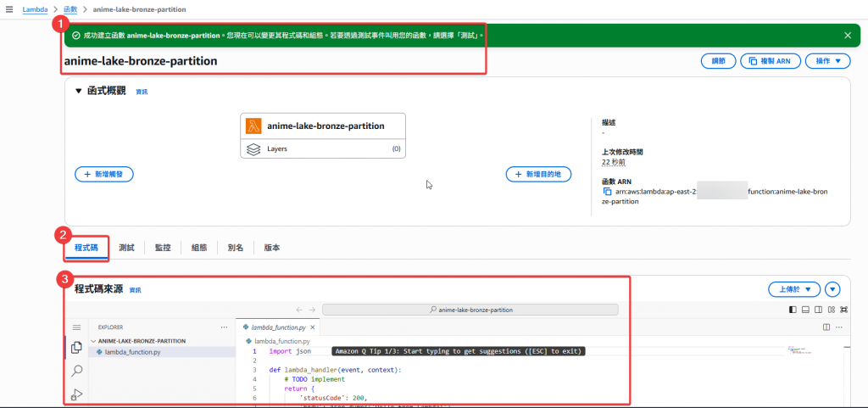Open the Explorer files icon in activity bar

(x=77, y=348)
